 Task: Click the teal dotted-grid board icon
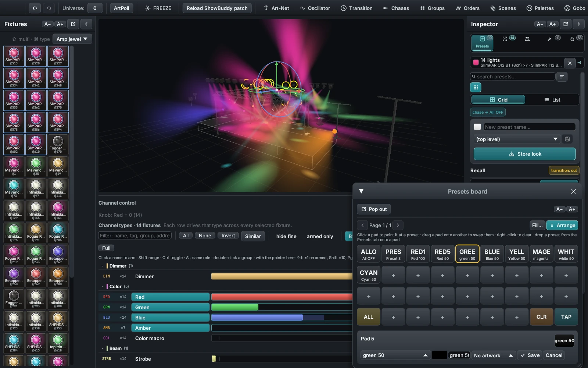coord(476,87)
